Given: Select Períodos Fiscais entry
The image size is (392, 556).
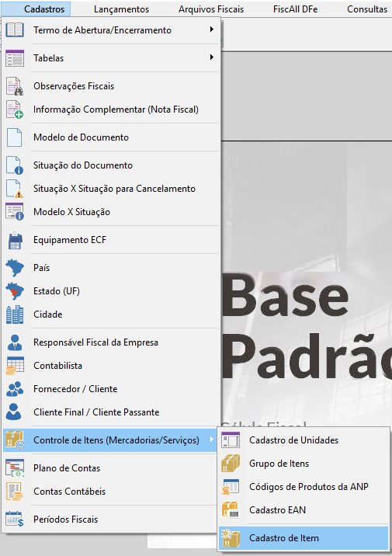Looking at the screenshot, I should pos(111,520).
